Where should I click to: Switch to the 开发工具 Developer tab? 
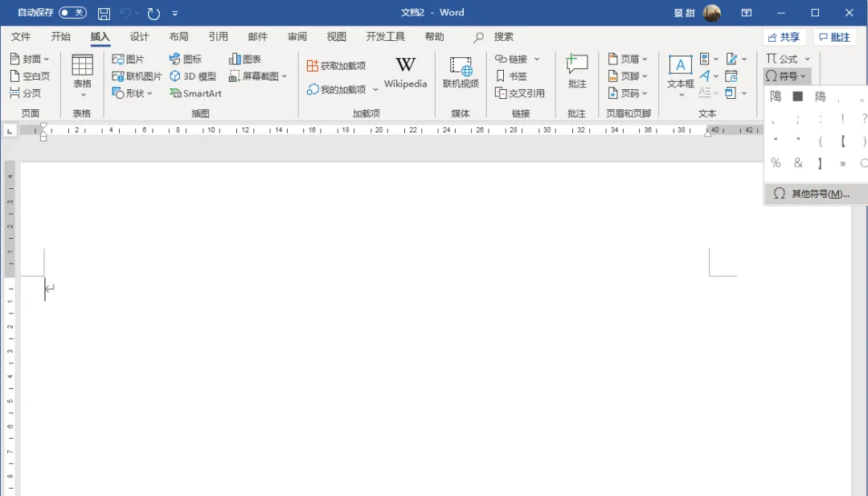click(385, 36)
